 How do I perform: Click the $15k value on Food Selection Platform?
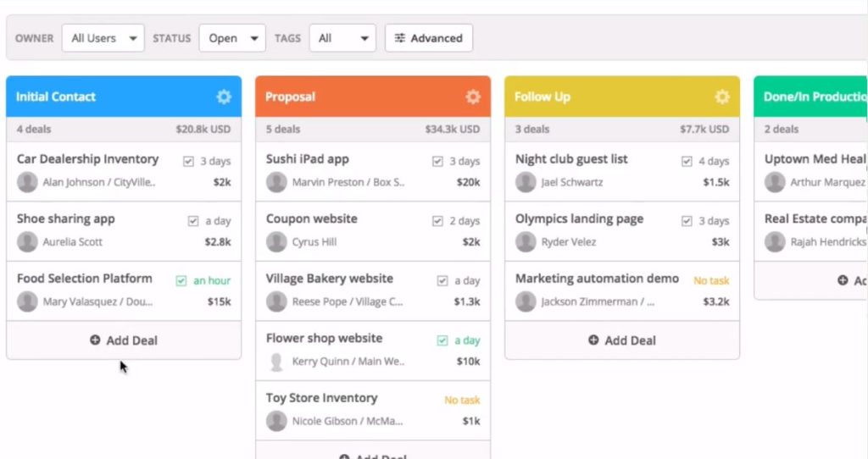[220, 301]
